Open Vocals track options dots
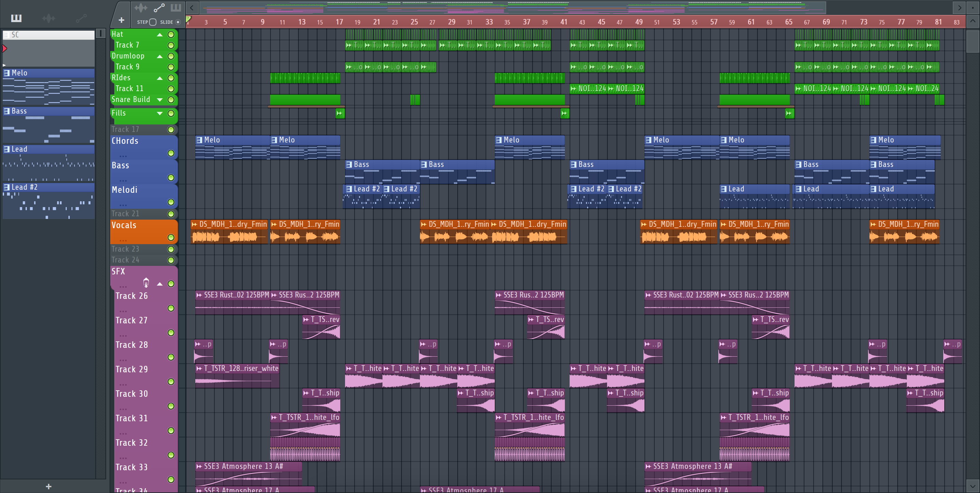 point(123,240)
